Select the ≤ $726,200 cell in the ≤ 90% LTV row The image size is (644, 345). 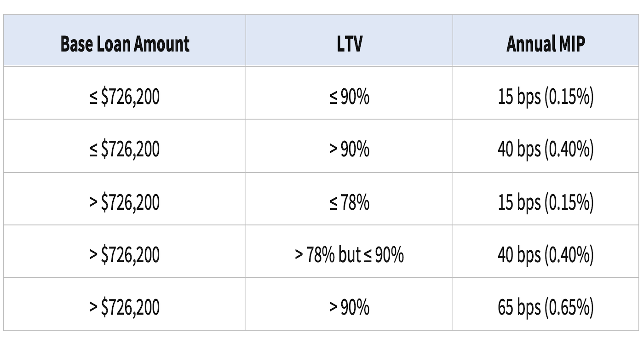[125, 97]
